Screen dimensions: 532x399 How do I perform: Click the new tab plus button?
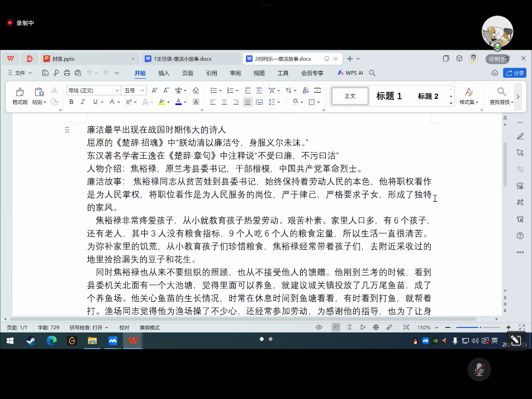click(x=350, y=59)
